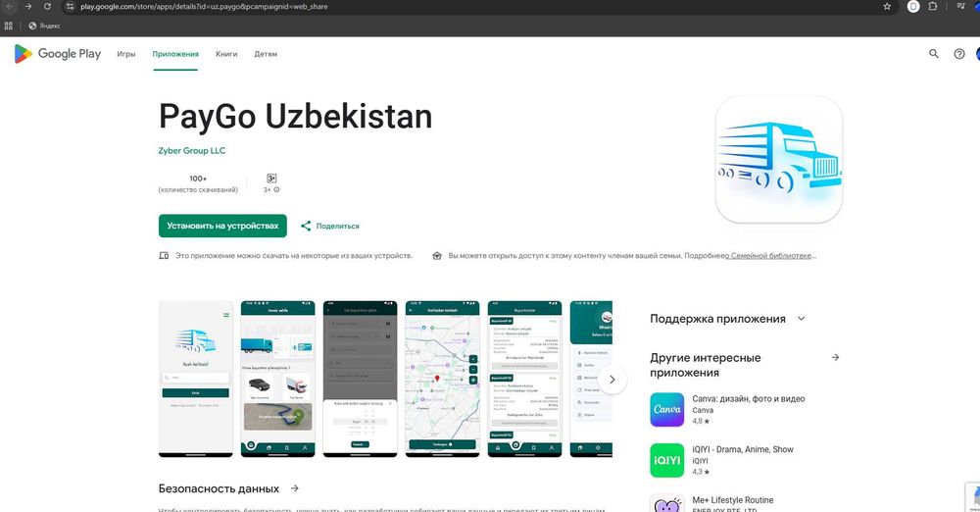The width and height of the screenshot is (980, 512).
Task: Open Безопасность данных arrow
Action: pyautogui.click(x=294, y=488)
